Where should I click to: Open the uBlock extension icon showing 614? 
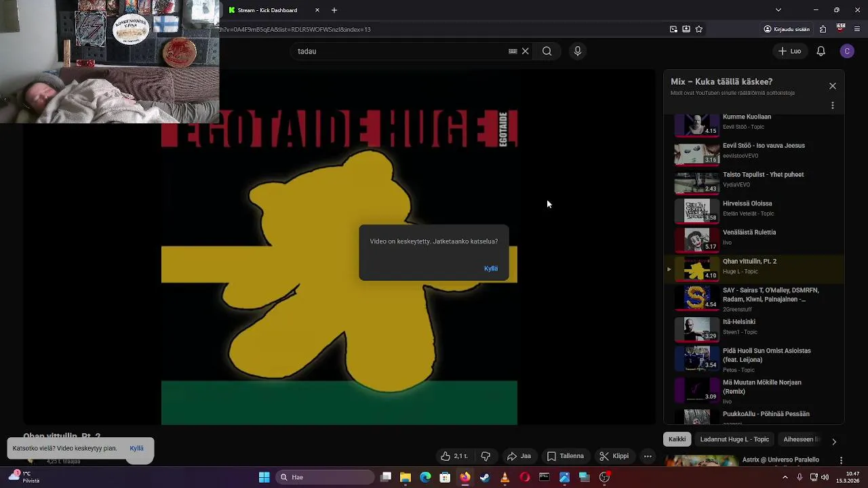[841, 28]
